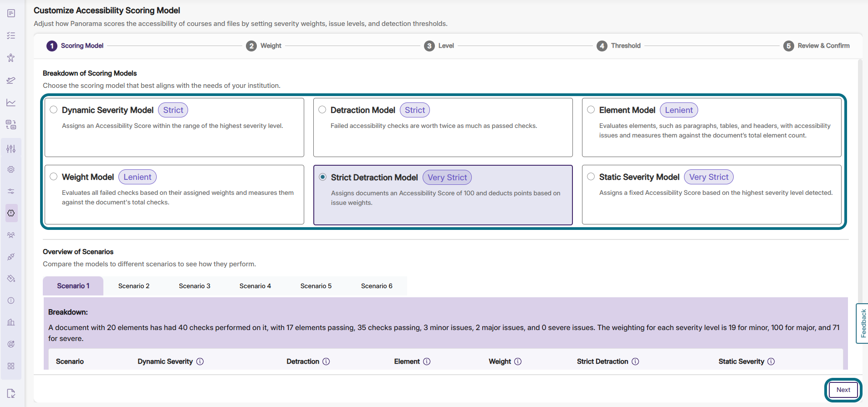Open the four-squares grid icon in sidebar
Image resolution: width=868 pixels, height=407 pixels.
11,366
